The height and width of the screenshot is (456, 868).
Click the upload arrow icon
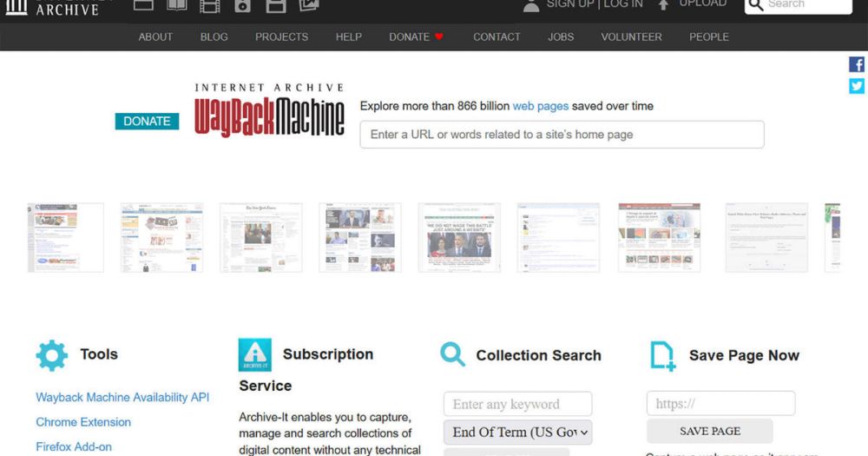[663, 5]
